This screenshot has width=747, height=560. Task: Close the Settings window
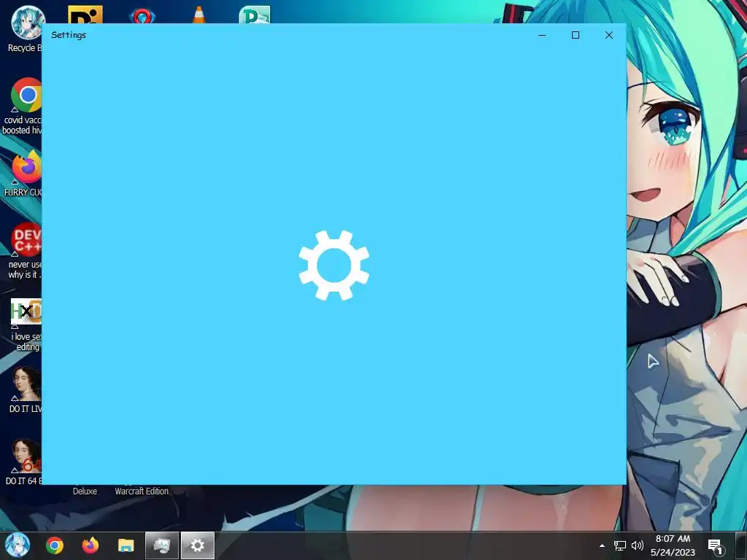point(609,35)
